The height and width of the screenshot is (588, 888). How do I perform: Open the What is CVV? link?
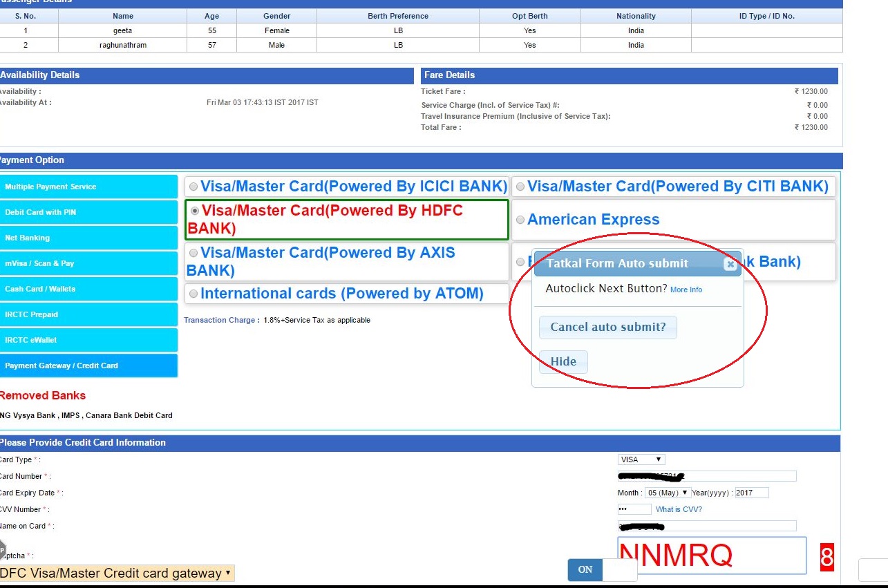tap(679, 509)
